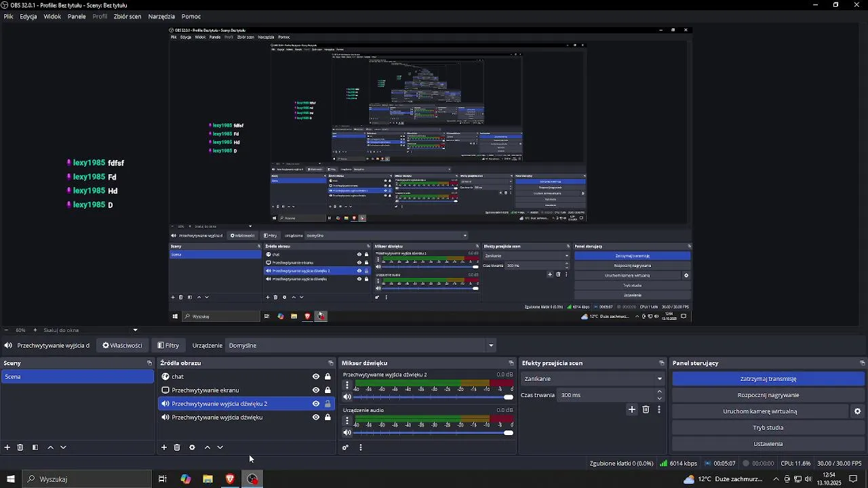
Task: Add a new source in Źródła obrazu
Action: point(164,447)
